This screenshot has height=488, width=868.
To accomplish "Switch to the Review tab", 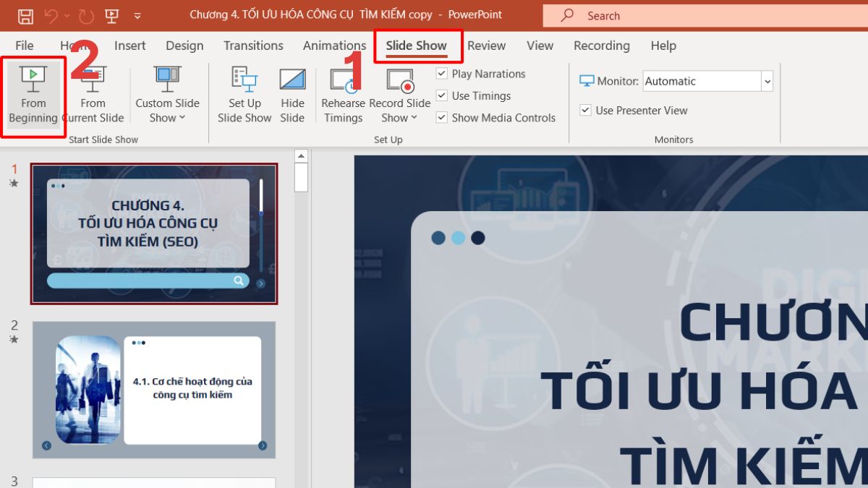I will tap(487, 46).
